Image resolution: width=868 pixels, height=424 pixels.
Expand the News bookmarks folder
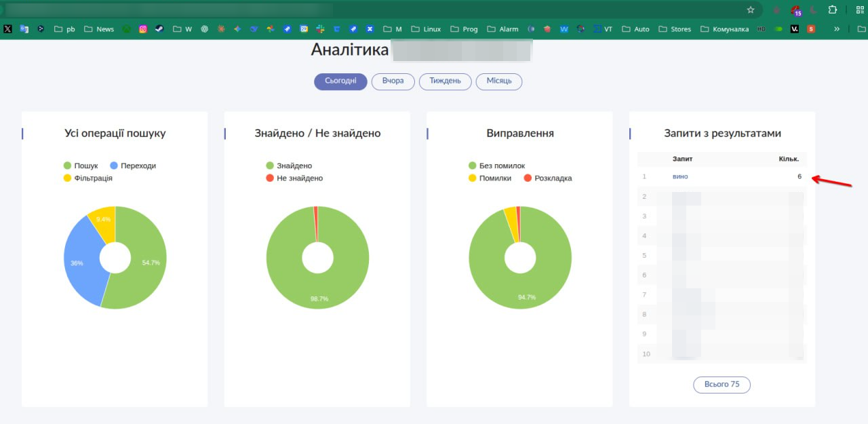pyautogui.click(x=100, y=28)
